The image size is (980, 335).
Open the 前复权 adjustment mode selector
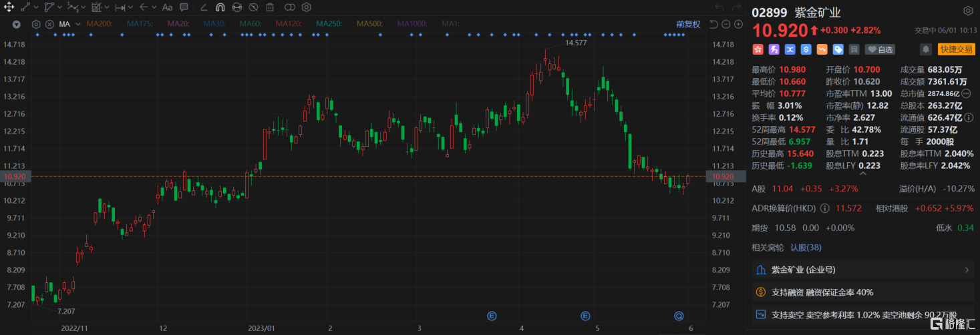click(x=688, y=24)
